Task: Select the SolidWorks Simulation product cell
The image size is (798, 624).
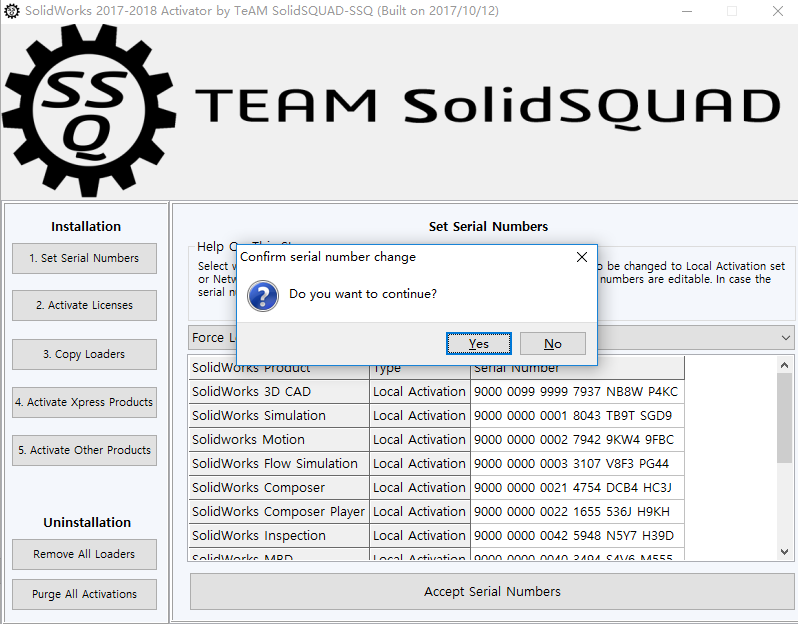Action: (279, 416)
